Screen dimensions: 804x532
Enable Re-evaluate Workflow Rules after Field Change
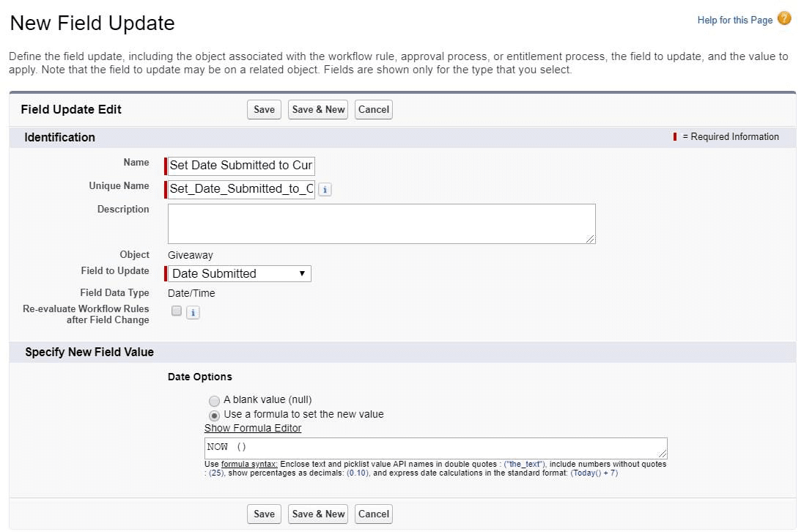click(176, 311)
